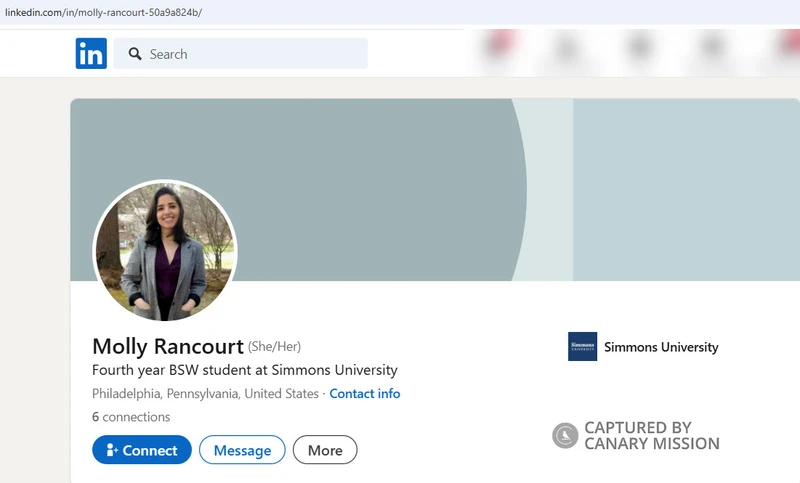Click the 6 connections text
Screen dimensions: 800x483
(x=131, y=417)
